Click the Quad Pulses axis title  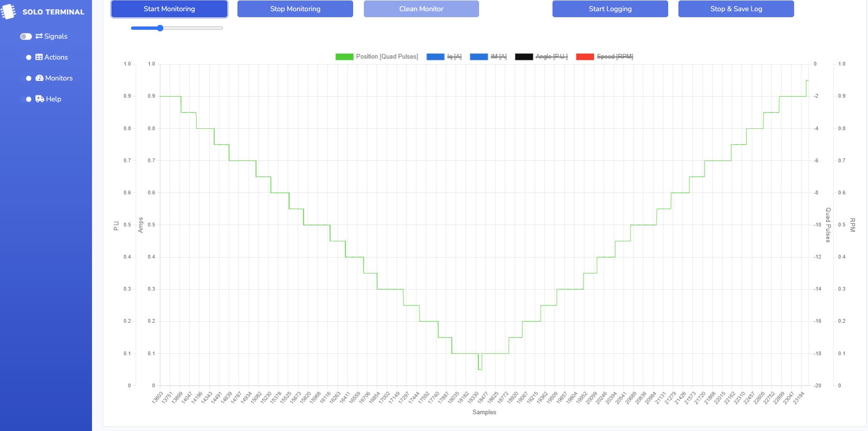(x=828, y=225)
